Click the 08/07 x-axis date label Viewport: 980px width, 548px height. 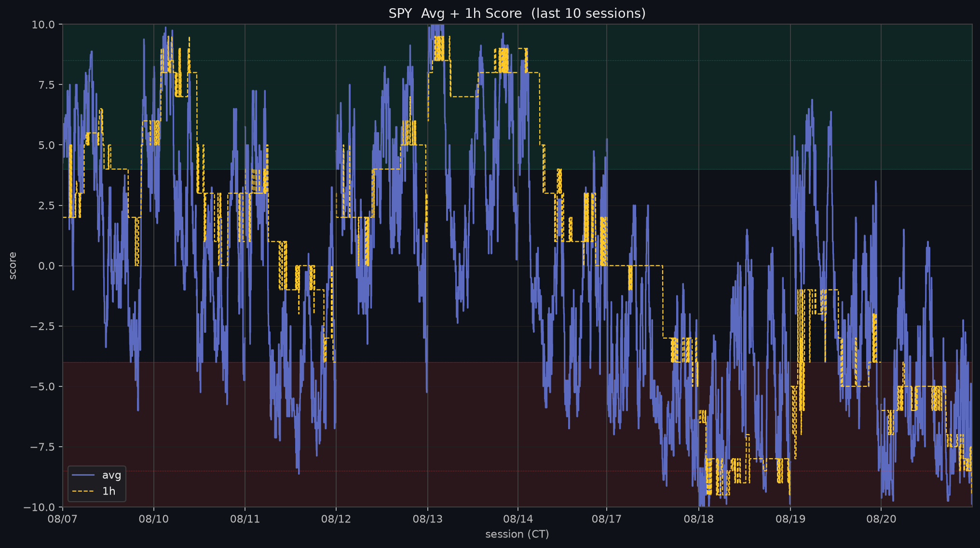(63, 519)
